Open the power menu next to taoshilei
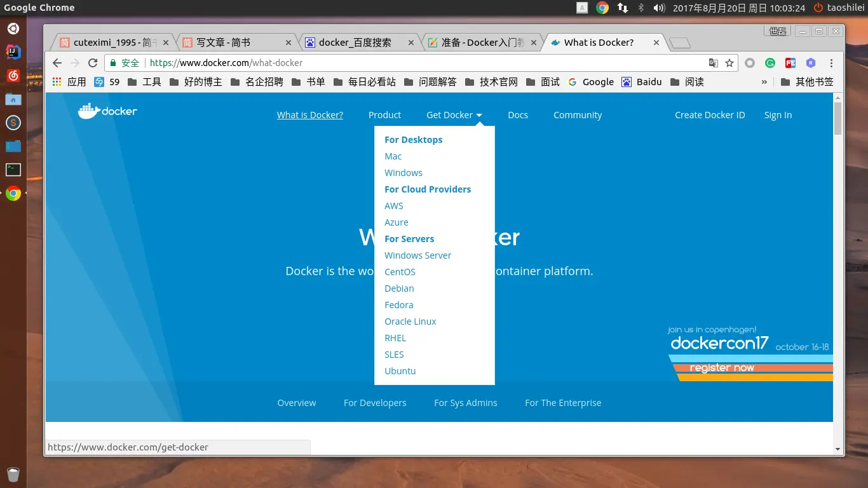This screenshot has height=488, width=868. [x=818, y=8]
